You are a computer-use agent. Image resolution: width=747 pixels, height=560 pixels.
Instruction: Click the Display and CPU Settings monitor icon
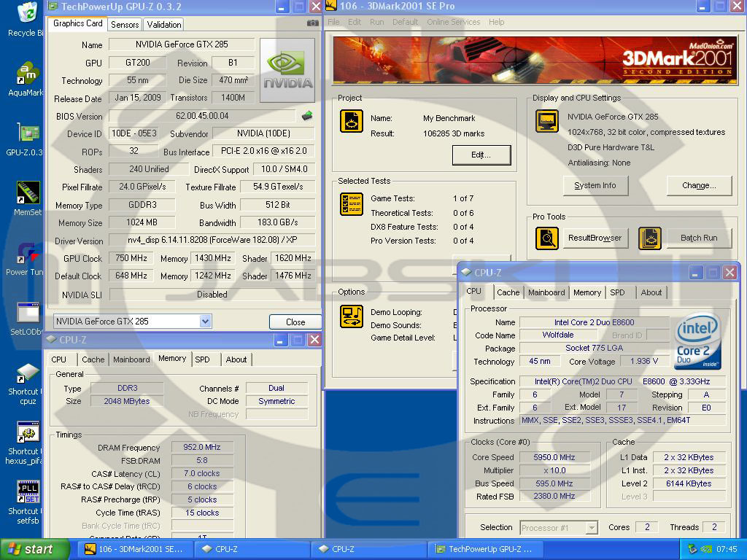tap(547, 121)
